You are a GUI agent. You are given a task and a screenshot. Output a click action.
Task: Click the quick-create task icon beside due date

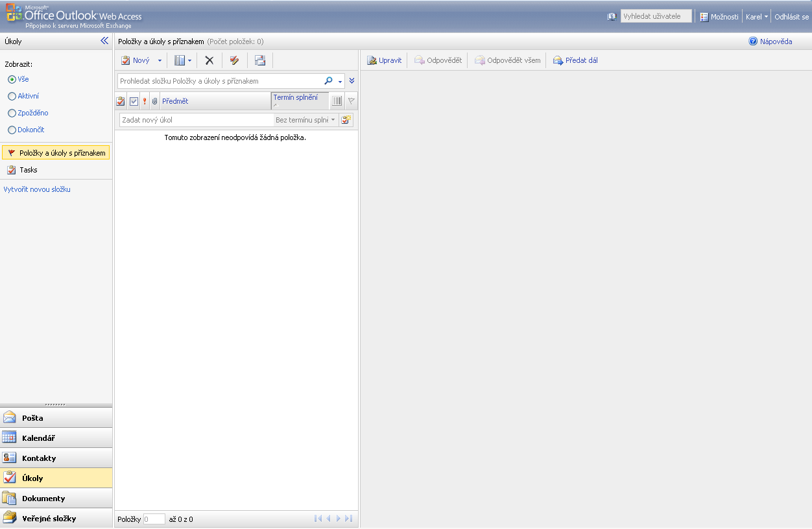point(346,119)
